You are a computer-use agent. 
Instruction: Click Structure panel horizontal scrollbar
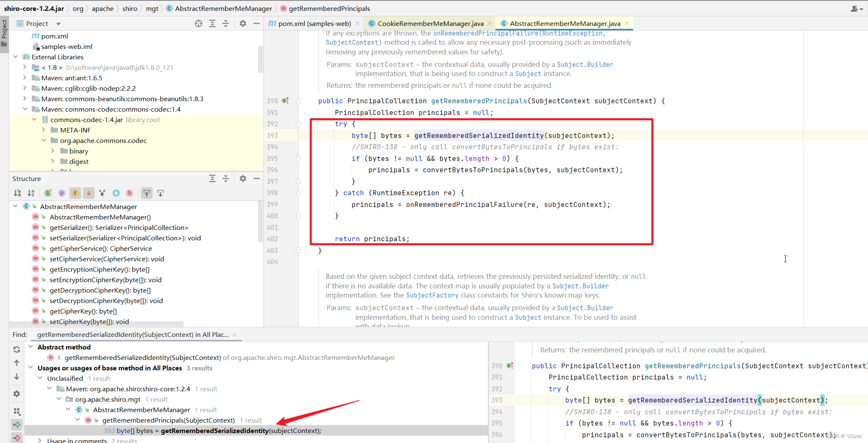[96, 324]
